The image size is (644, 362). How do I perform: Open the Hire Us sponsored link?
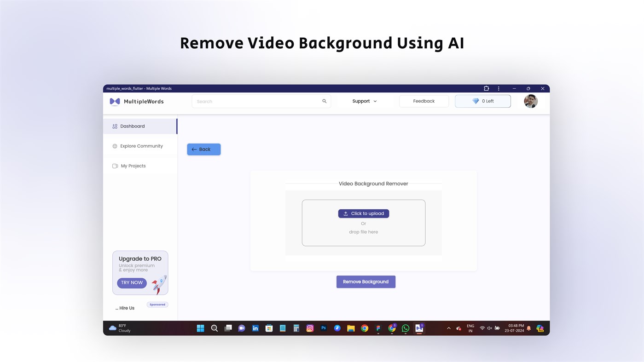[125, 307]
